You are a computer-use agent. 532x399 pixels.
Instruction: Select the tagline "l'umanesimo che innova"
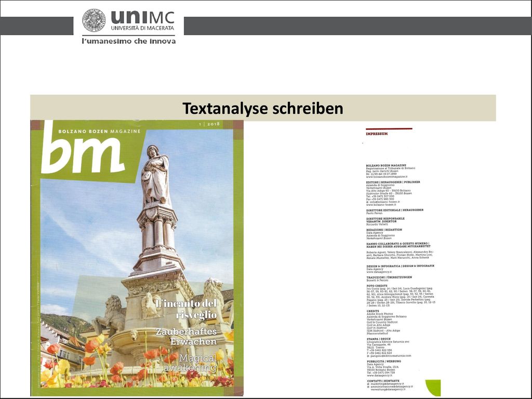pyautogui.click(x=129, y=41)
